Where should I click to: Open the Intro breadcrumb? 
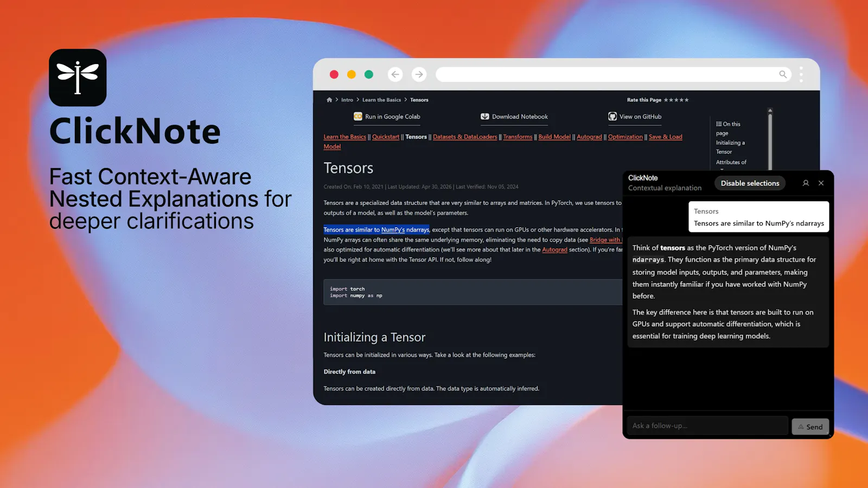tap(347, 100)
